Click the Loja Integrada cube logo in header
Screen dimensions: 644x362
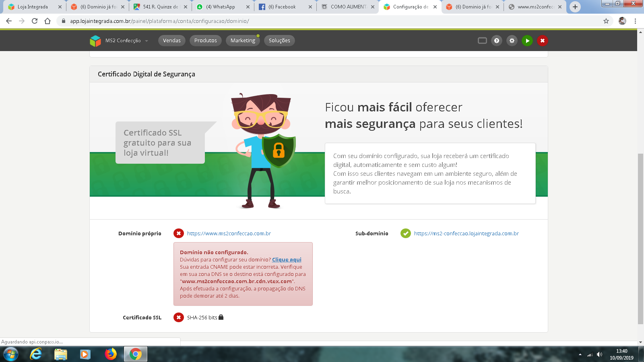pos(95,41)
